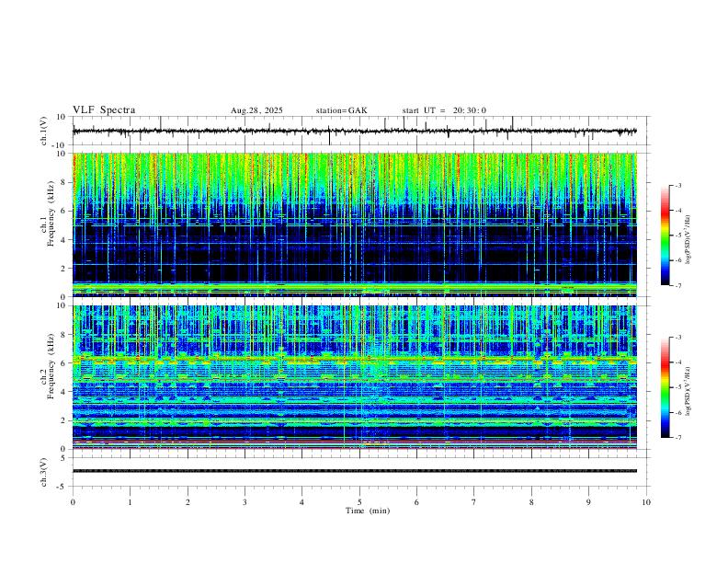The height and width of the screenshot is (563, 728).
Task: Click the 'VLF Spectra' title text
Action: (104, 110)
